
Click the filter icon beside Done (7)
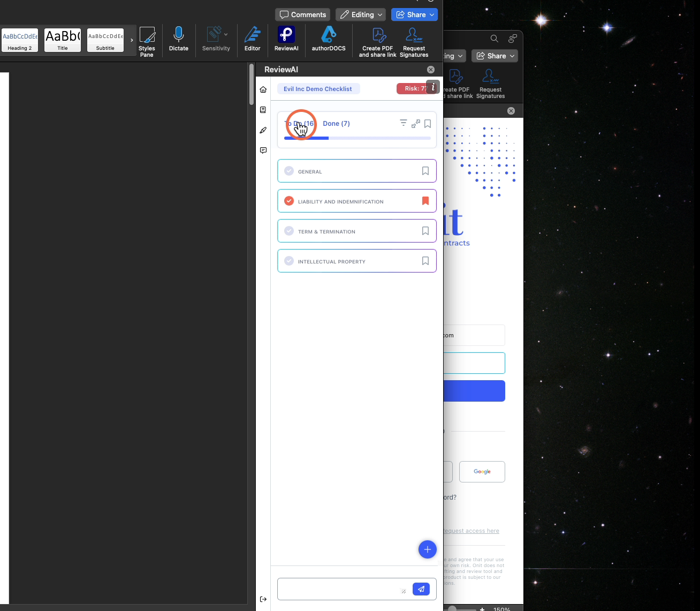tap(404, 123)
